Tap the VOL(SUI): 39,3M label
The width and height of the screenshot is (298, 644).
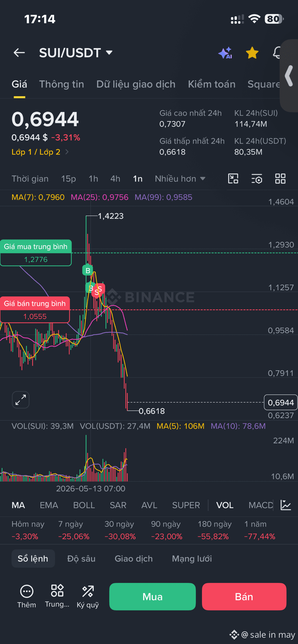[42, 426]
